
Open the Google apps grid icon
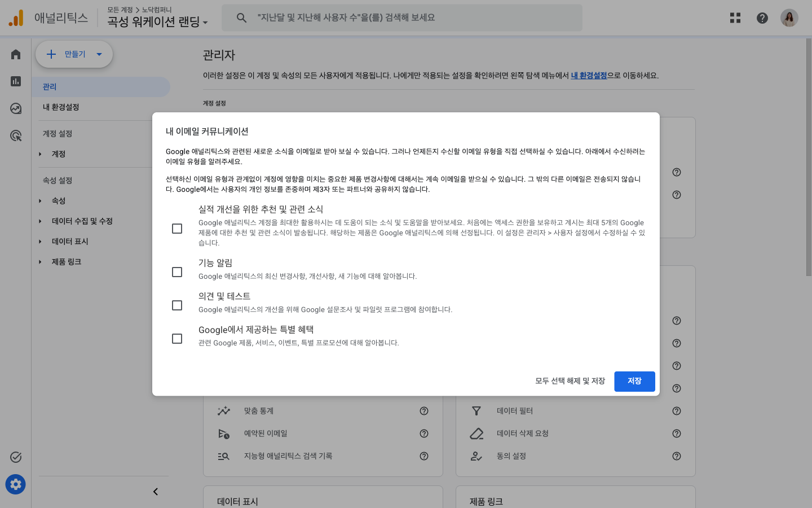[x=735, y=18]
